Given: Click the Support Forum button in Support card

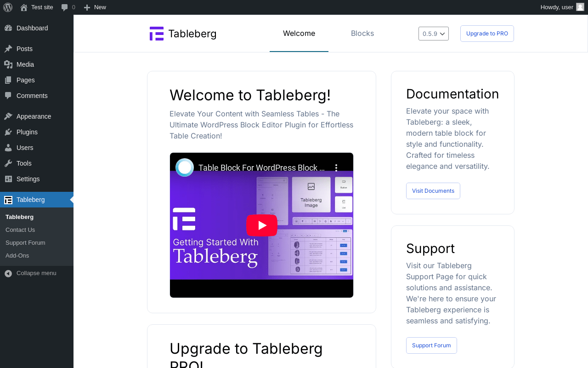Looking at the screenshot, I should (x=431, y=345).
